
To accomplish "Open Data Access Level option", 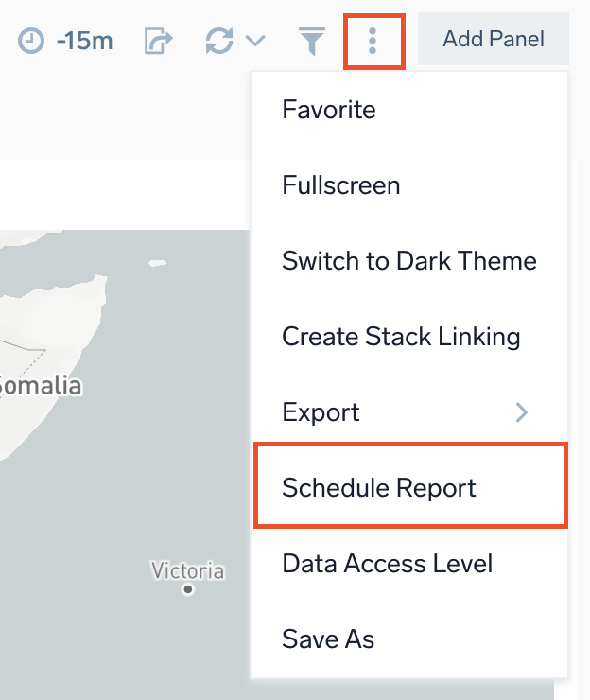I will coord(387,564).
